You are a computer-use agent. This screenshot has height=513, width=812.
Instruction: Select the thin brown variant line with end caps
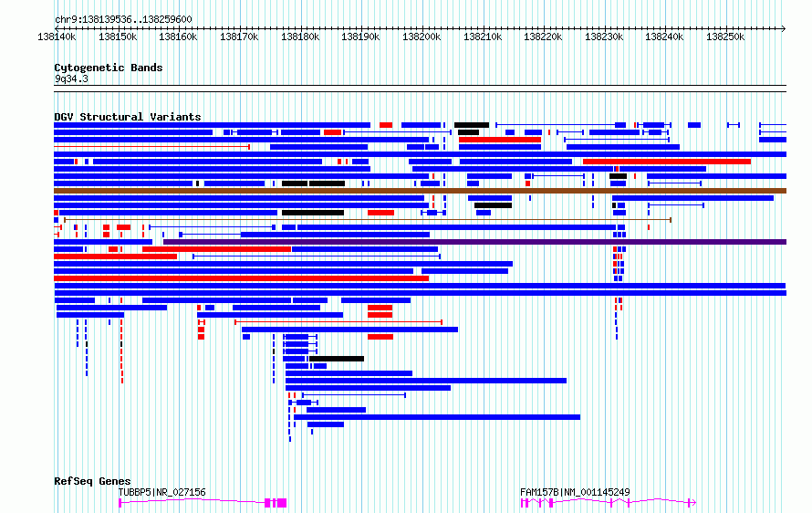pyautogui.click(x=368, y=220)
